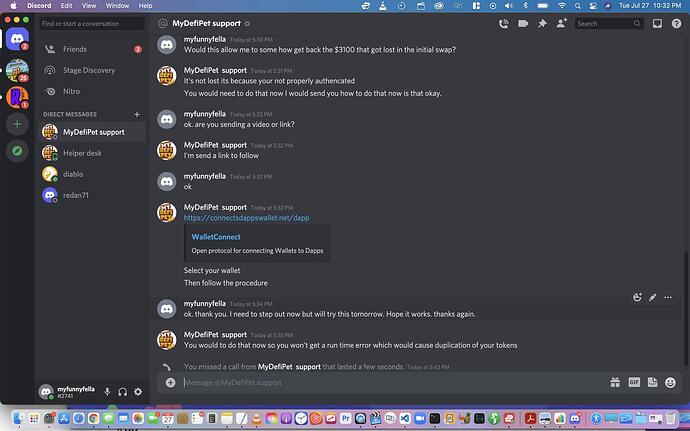Toggle headphones deafen

pos(123,391)
